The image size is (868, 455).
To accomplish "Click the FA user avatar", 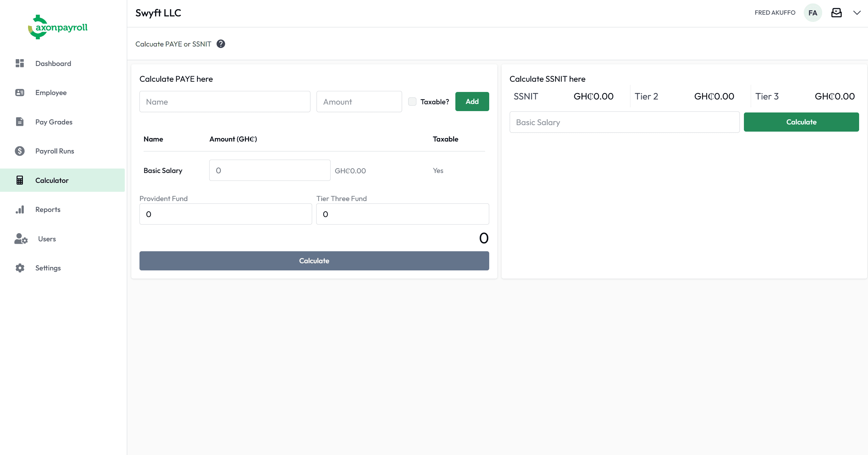I will tap(813, 13).
